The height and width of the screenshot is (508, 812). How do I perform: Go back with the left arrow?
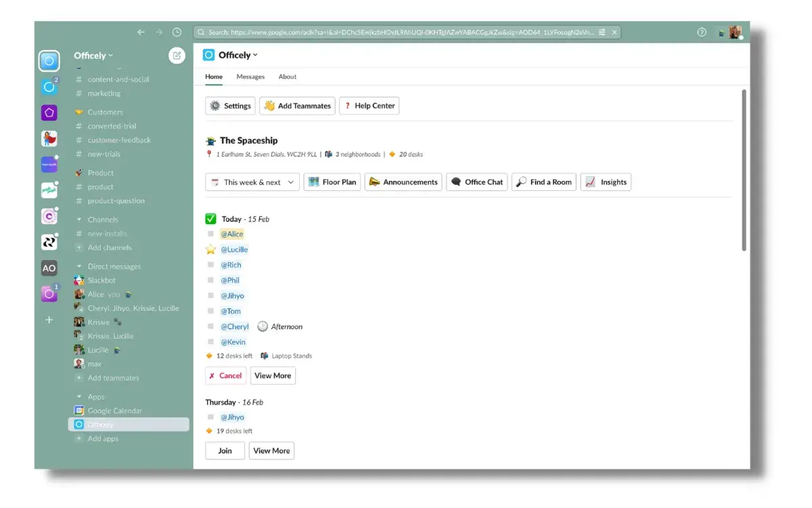pyautogui.click(x=141, y=32)
